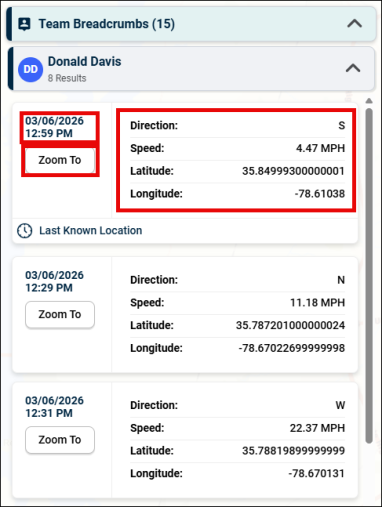Click the scrollbar up arrow in results list
This screenshot has width=382, height=507.
tap(369, 101)
